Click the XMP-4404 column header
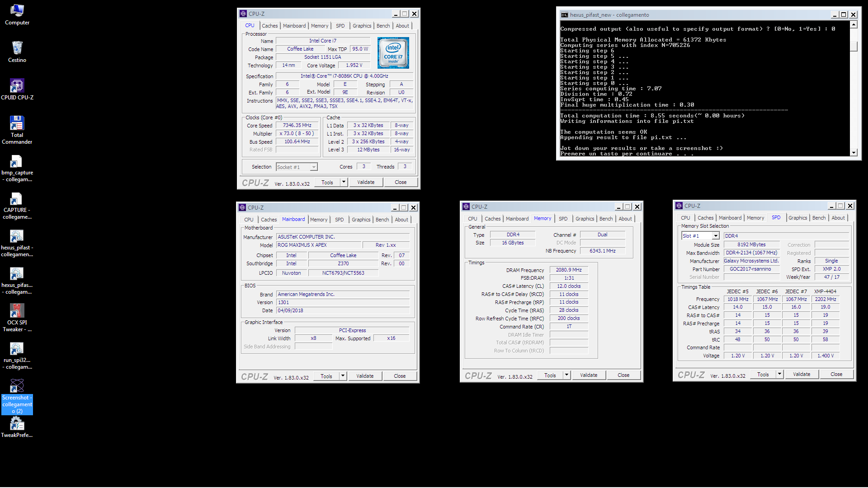 coord(825,291)
